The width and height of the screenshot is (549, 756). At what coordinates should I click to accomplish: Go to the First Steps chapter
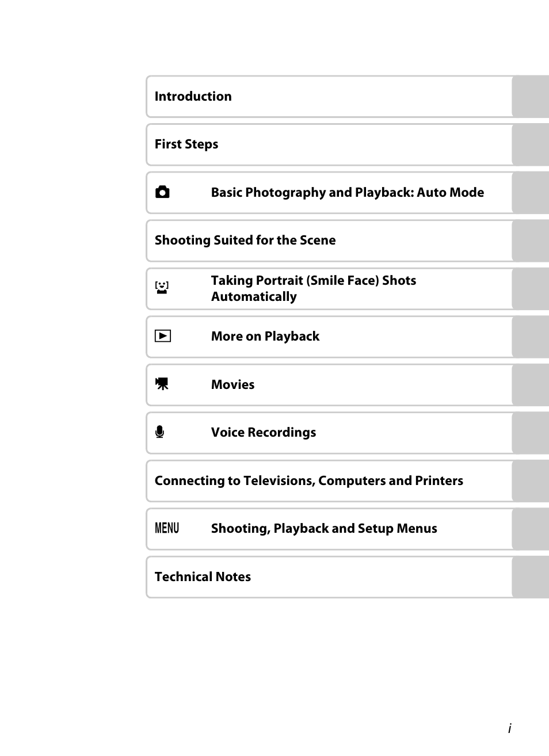(186, 144)
